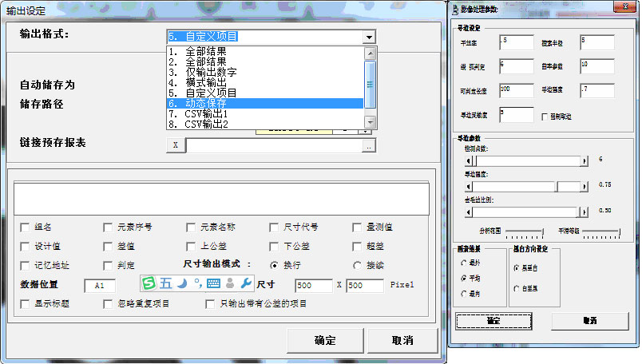Click the Wubi 五 input mode icon
642x364 pixels.
(x=165, y=283)
